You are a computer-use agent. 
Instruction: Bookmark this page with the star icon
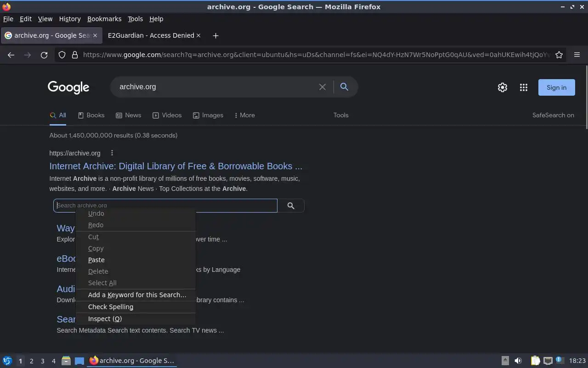click(x=559, y=55)
